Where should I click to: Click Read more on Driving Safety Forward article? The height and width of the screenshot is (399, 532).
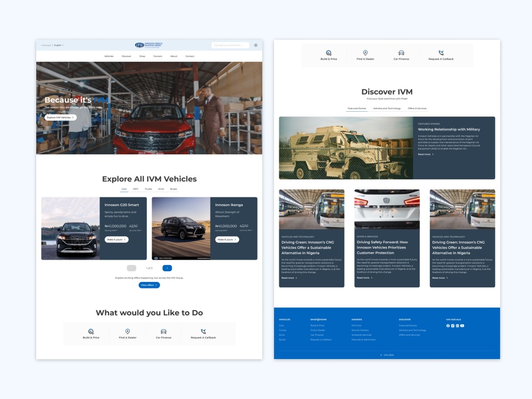pos(365,278)
